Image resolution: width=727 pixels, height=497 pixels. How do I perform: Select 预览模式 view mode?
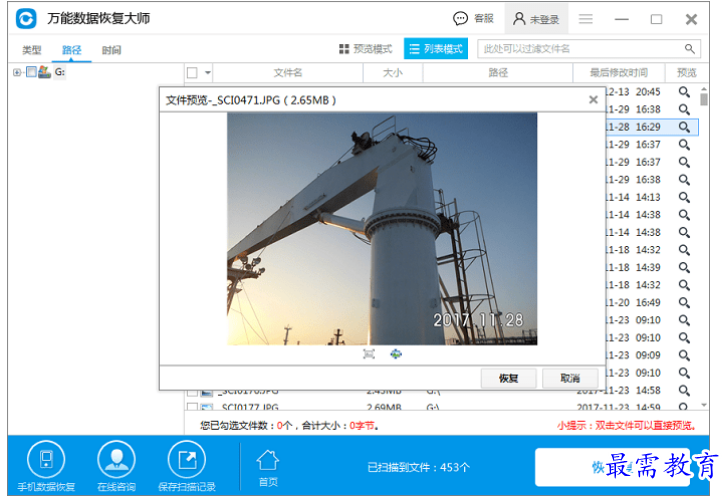click(x=365, y=49)
